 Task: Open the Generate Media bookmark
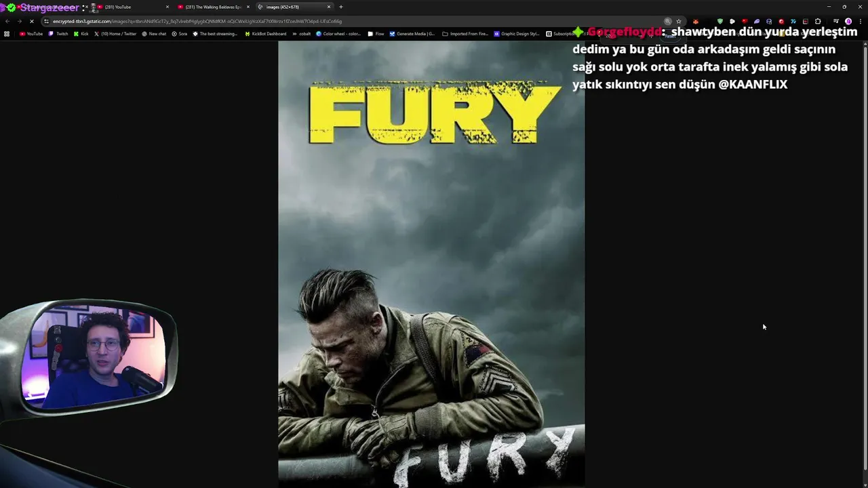coord(412,33)
